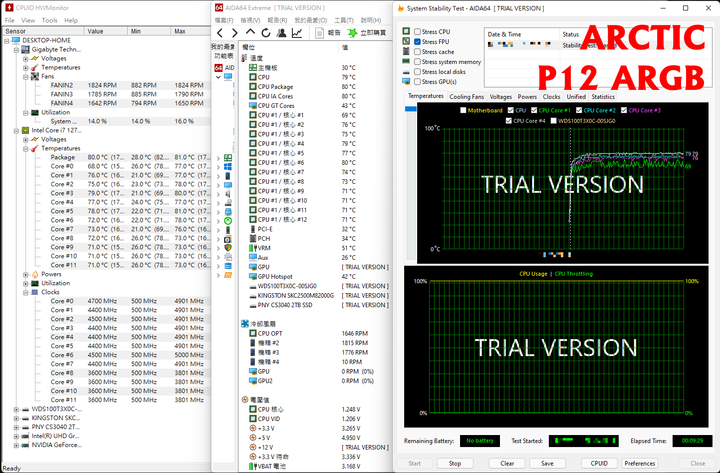The image size is (720, 473).
Task: Click the Stop button
Action: [455, 463]
